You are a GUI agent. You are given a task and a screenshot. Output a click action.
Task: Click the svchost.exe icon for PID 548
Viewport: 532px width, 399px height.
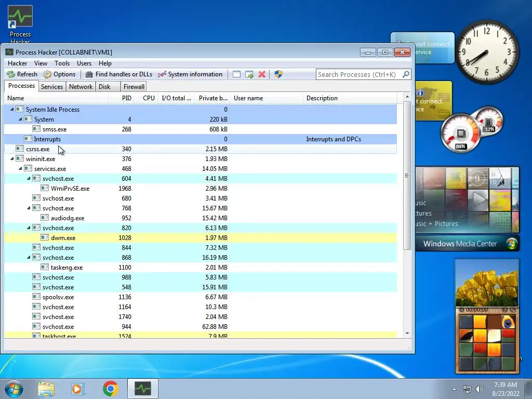[36, 287]
